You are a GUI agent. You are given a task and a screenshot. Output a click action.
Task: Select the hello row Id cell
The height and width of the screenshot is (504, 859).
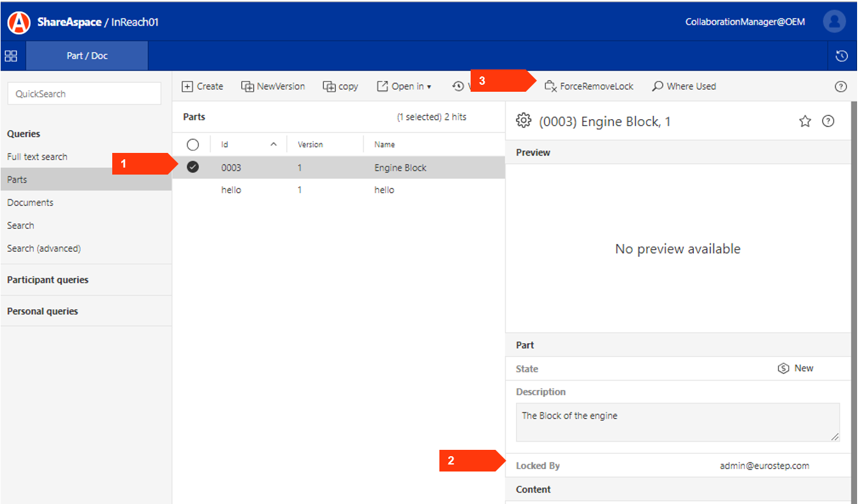point(231,190)
